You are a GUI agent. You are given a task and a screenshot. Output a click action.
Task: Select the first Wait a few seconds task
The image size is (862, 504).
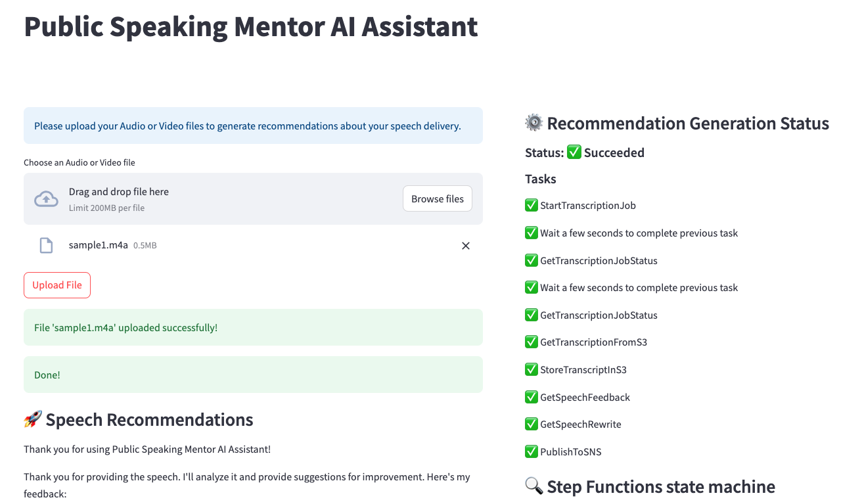click(637, 233)
